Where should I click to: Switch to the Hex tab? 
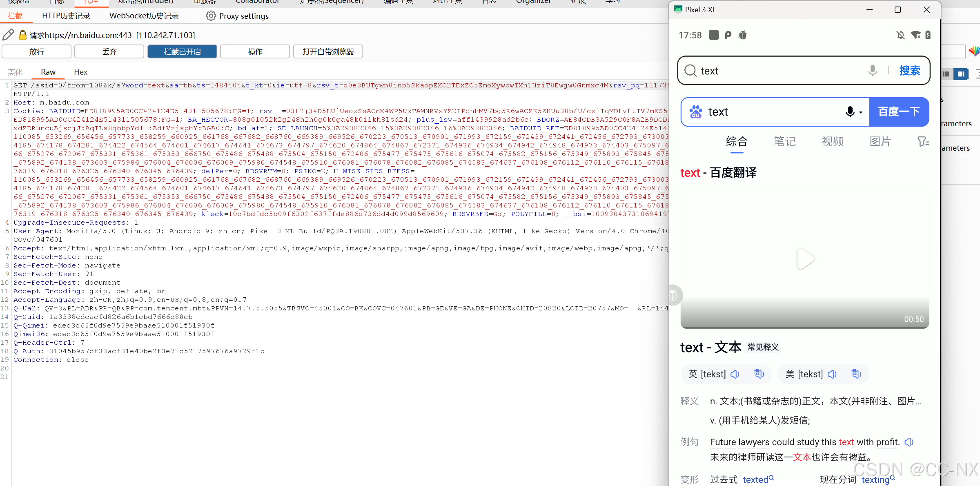point(80,72)
